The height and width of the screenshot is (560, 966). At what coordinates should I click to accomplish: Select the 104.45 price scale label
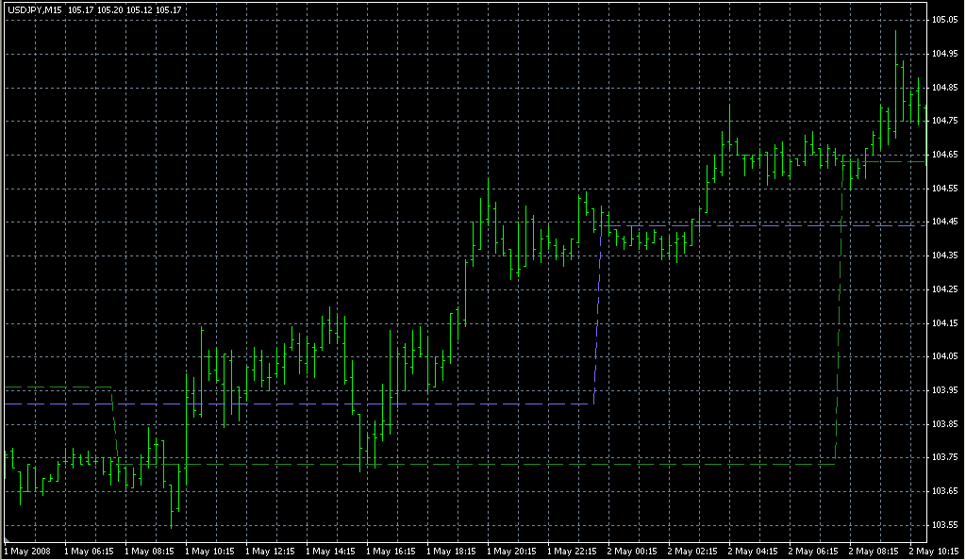944,222
